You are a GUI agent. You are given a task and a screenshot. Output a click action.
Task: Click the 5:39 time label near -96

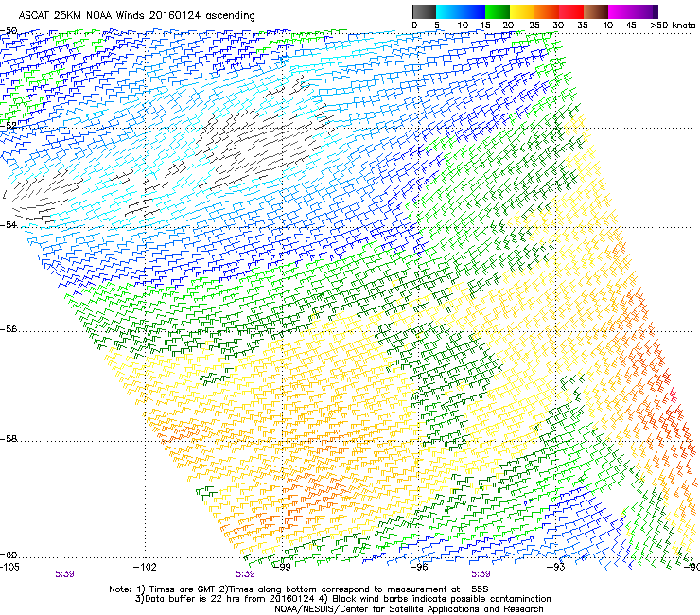click(x=481, y=574)
